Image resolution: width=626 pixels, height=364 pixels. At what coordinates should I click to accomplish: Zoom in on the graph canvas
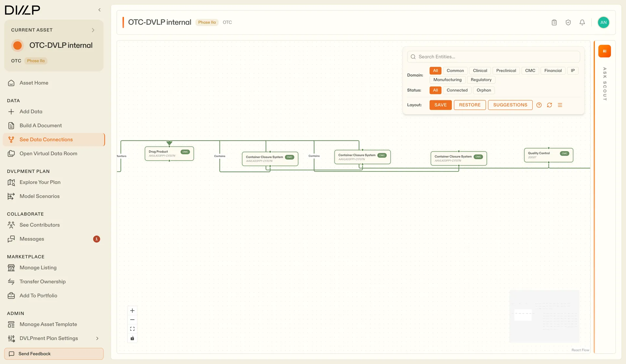pyautogui.click(x=132, y=311)
